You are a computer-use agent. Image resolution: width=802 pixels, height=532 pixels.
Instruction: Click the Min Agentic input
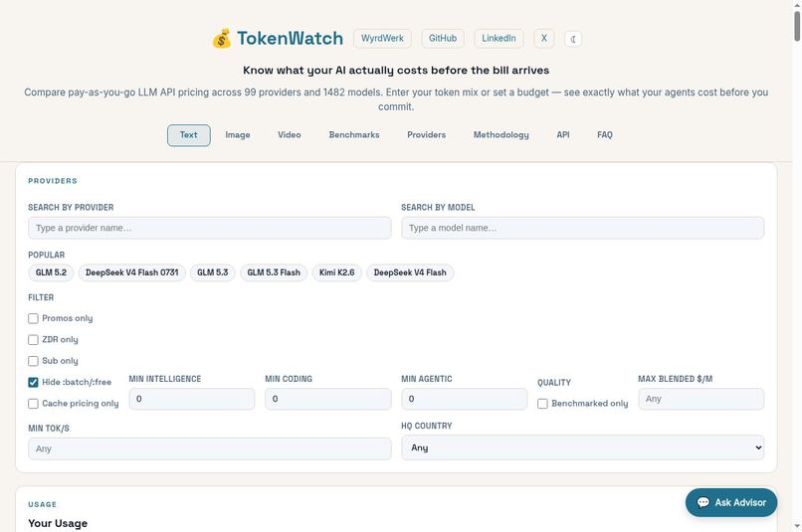(464, 399)
